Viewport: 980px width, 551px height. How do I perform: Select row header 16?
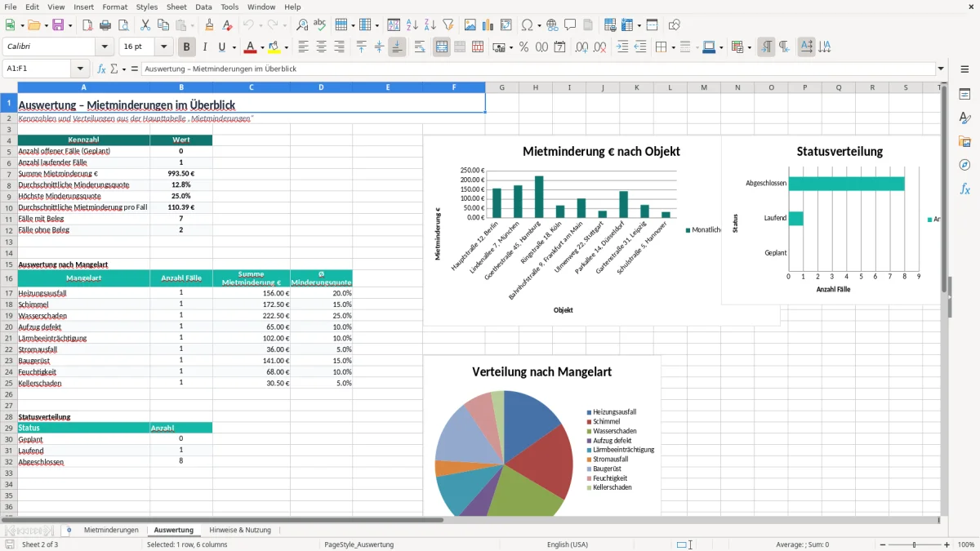point(9,278)
